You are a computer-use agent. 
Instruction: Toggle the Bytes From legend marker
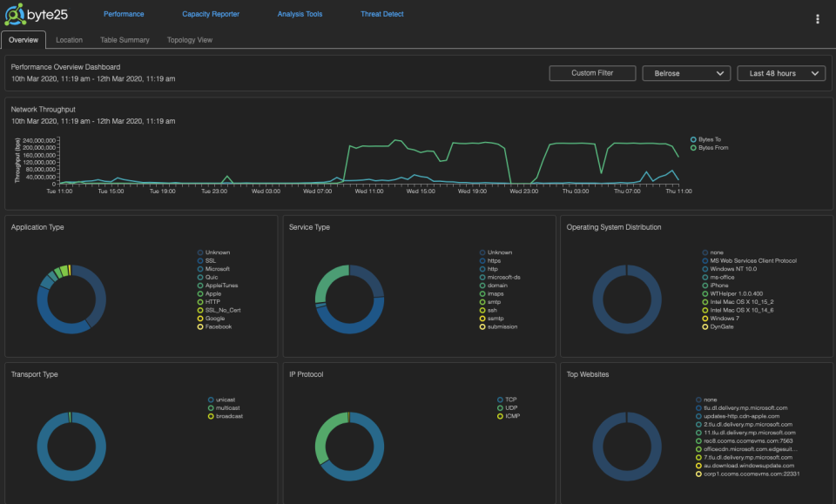coord(693,148)
